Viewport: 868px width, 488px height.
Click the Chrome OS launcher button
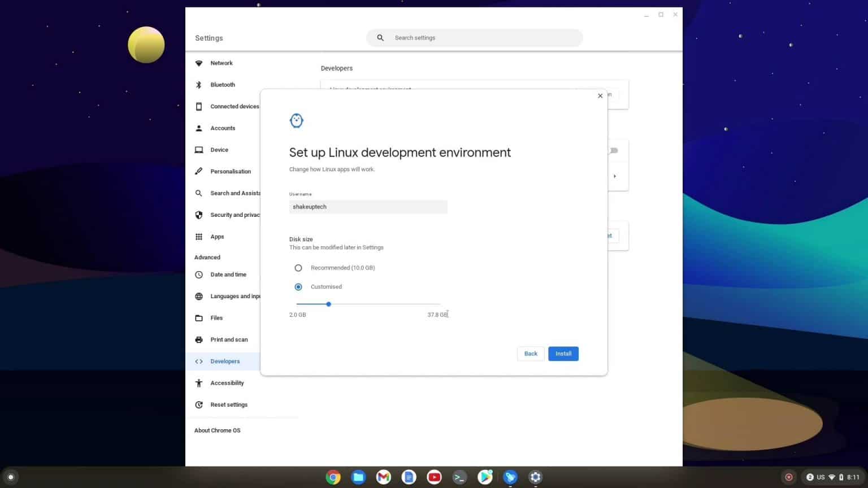point(11,477)
